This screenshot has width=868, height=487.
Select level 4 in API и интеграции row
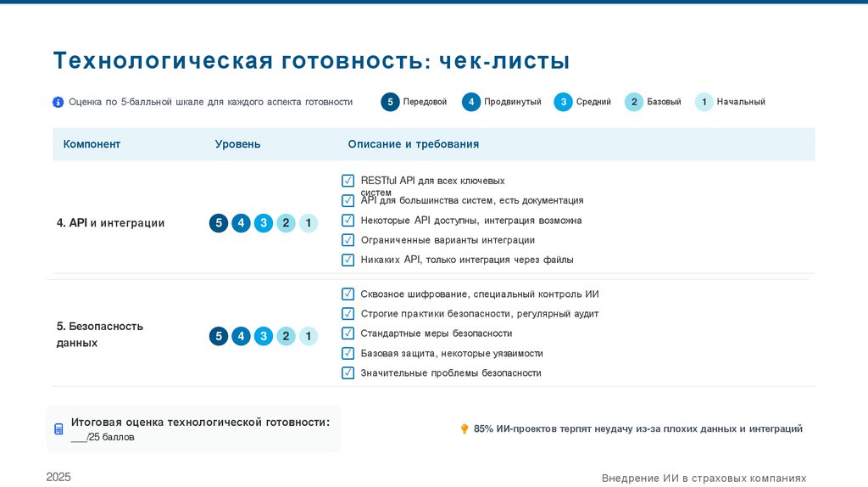[241, 223]
